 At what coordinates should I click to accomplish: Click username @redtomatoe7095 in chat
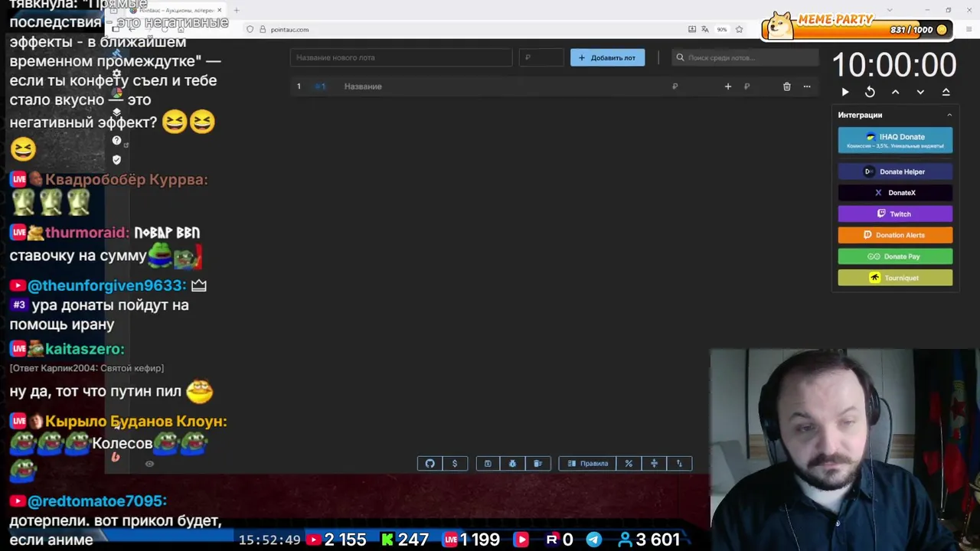(x=96, y=501)
